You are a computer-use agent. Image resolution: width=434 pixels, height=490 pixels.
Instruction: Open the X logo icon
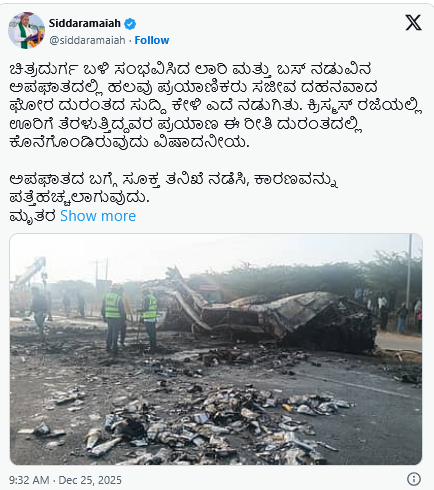[x=413, y=23]
